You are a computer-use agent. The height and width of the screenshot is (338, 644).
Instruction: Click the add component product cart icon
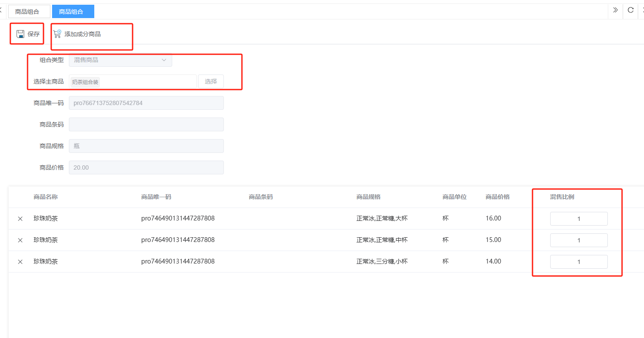pos(57,34)
